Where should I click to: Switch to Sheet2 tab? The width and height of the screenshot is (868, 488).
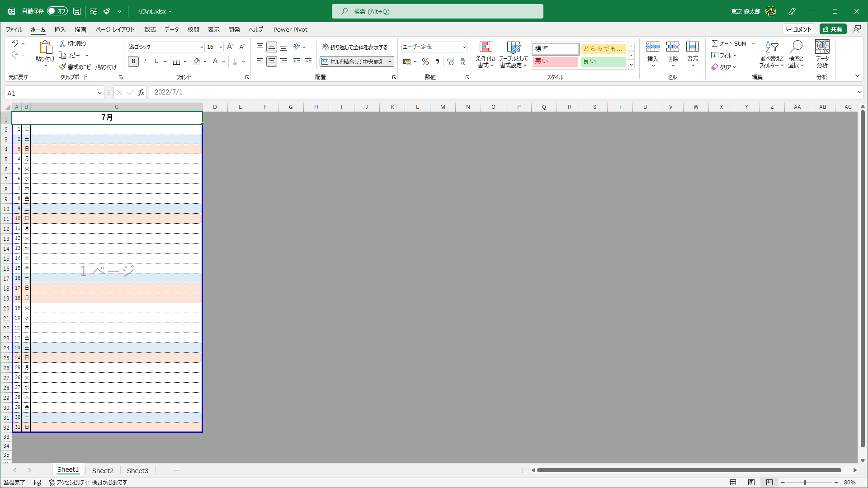pos(103,470)
